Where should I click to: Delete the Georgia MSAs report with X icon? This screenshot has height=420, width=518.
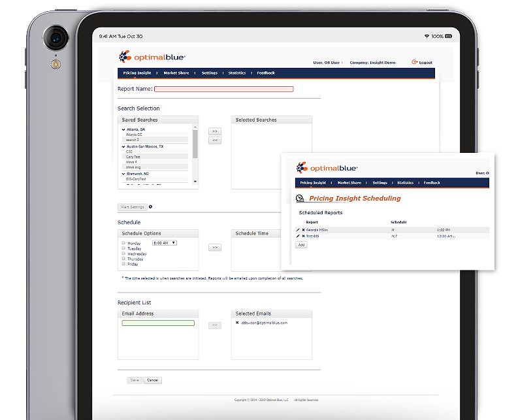click(303, 230)
